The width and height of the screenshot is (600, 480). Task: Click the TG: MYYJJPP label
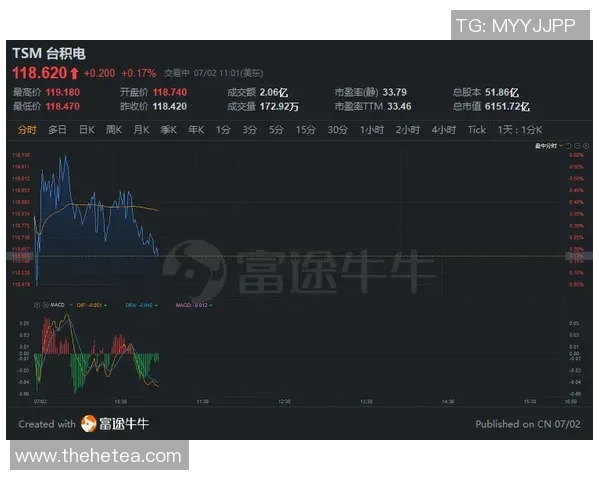tap(516, 26)
